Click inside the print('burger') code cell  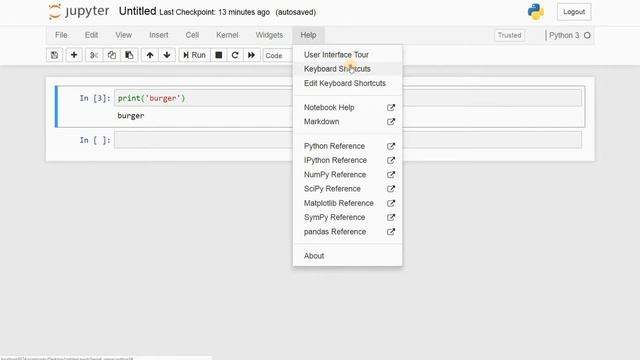point(348,98)
